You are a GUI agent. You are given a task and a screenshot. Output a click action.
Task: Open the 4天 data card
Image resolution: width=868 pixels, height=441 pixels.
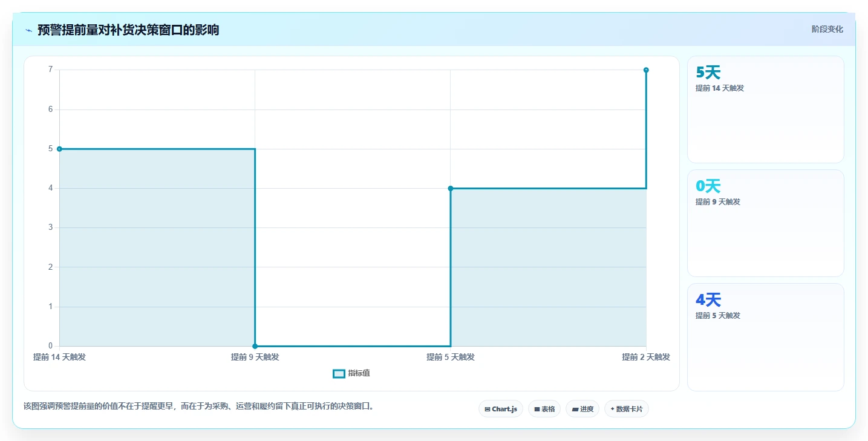(x=766, y=337)
